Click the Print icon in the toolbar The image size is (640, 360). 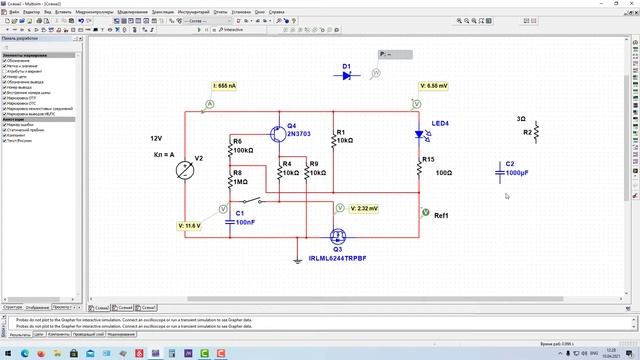point(39,21)
